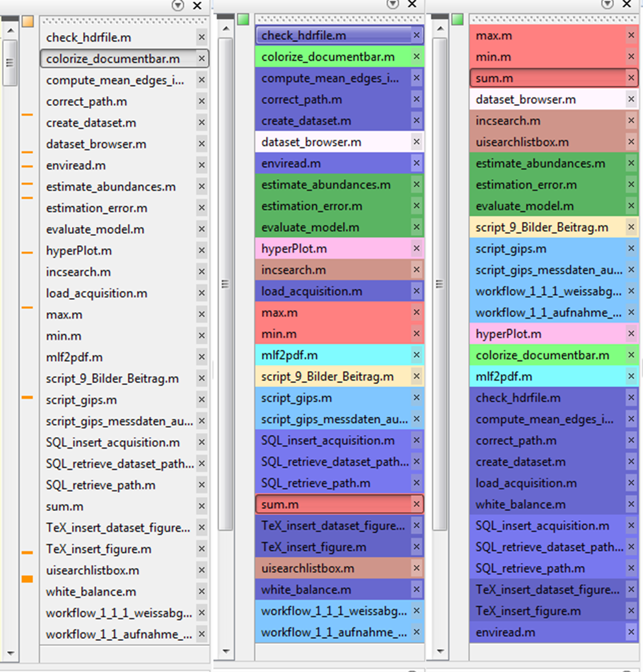The image size is (643, 672).
Task: Open white_balance.m in the right panel
Action: [x=553, y=504]
